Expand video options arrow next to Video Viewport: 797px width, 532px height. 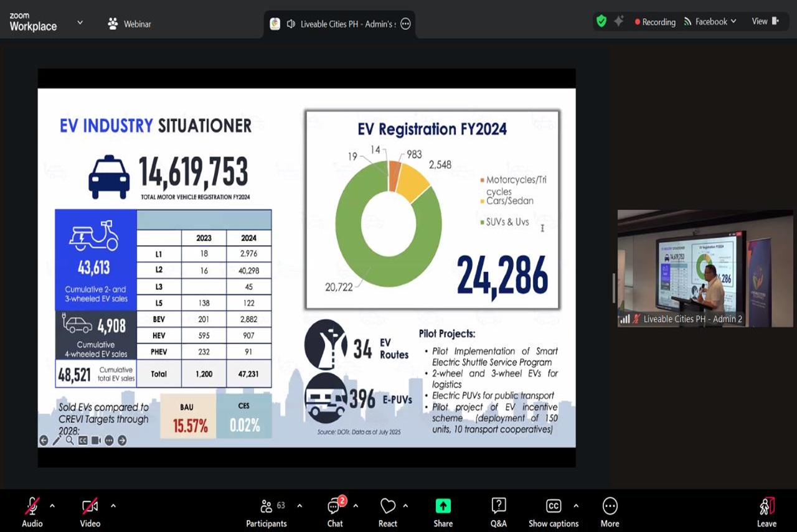[113, 506]
